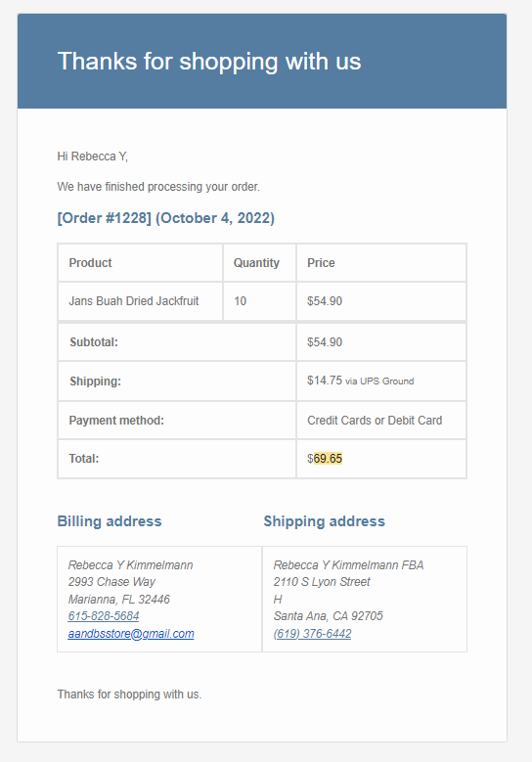Select the highlighted total 69.65
532x762 pixels.
tap(328, 459)
